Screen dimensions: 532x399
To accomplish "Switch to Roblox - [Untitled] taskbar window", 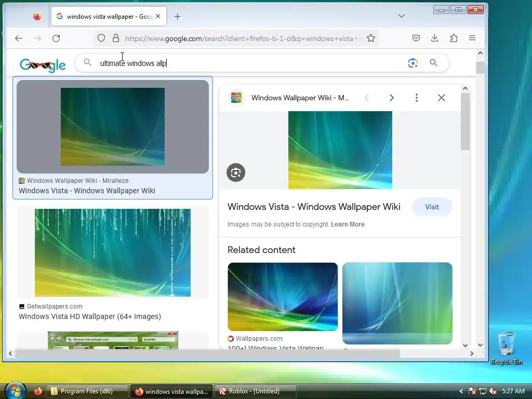I will pos(255,391).
